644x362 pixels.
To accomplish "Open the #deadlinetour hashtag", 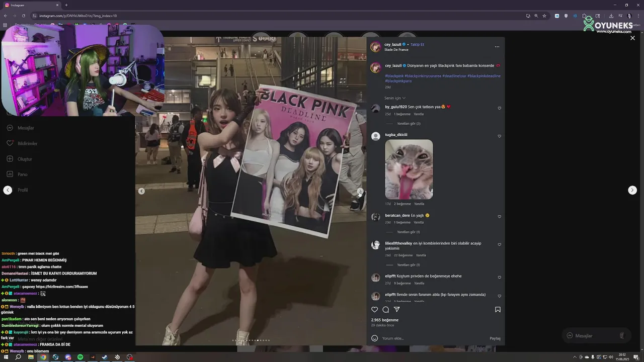I will coord(454,76).
